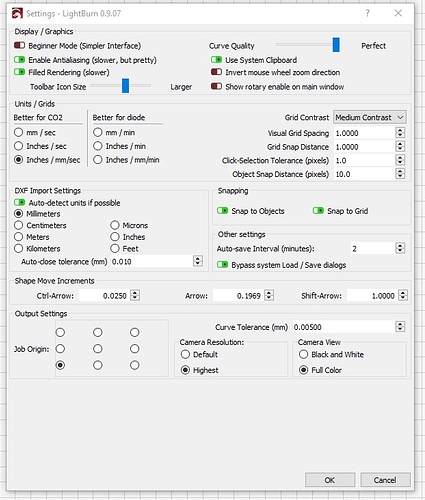The height and width of the screenshot is (500, 425).
Task: Set Job Origin to top-right
Action: (135, 332)
